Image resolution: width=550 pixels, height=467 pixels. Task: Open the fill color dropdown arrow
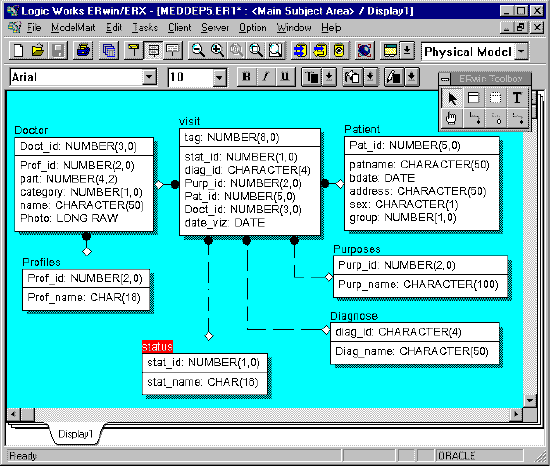pos(370,76)
